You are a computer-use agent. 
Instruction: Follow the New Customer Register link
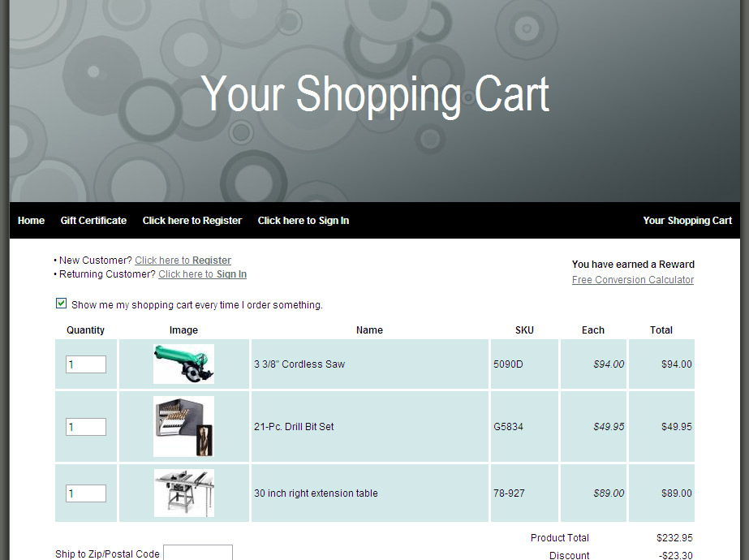pos(183,261)
